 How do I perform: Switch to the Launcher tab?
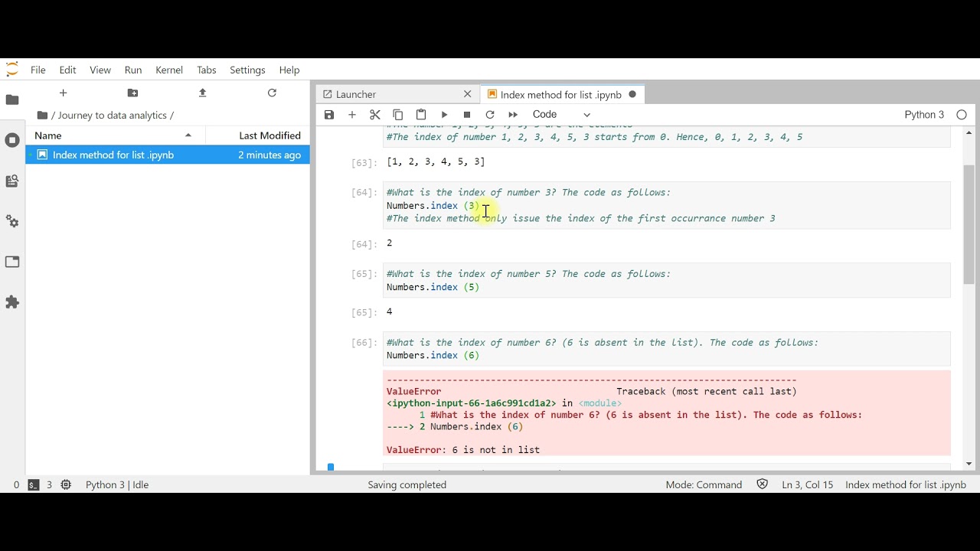[397, 94]
